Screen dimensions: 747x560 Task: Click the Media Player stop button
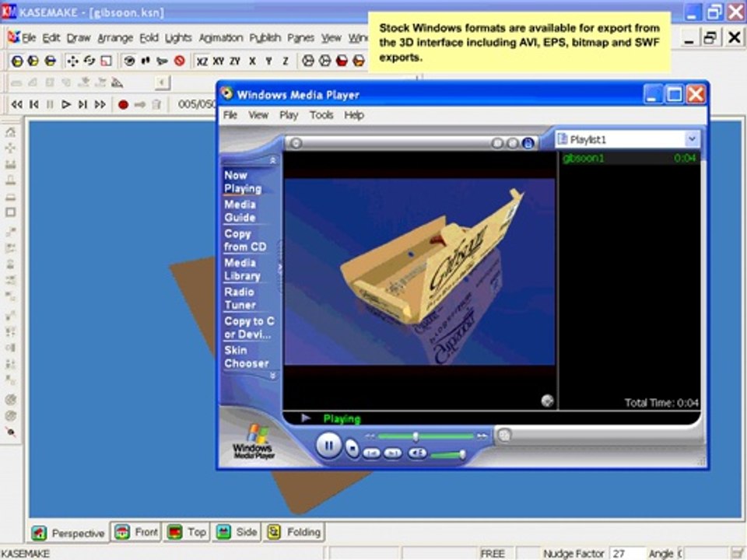[x=352, y=448]
